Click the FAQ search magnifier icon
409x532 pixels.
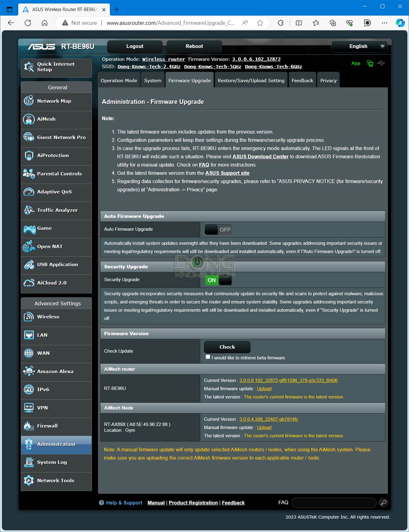coord(383,502)
